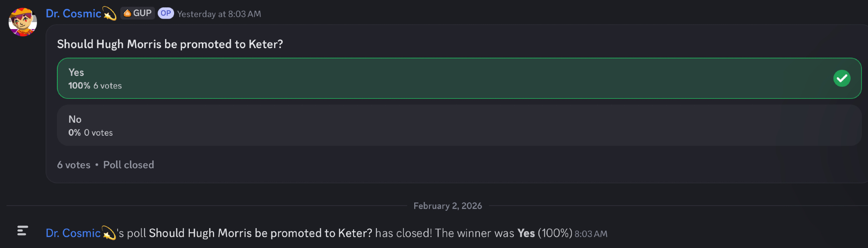Open Dr. Cosmic's profile from the poll-closed notice
The height and width of the screenshot is (248, 868).
pos(73,233)
